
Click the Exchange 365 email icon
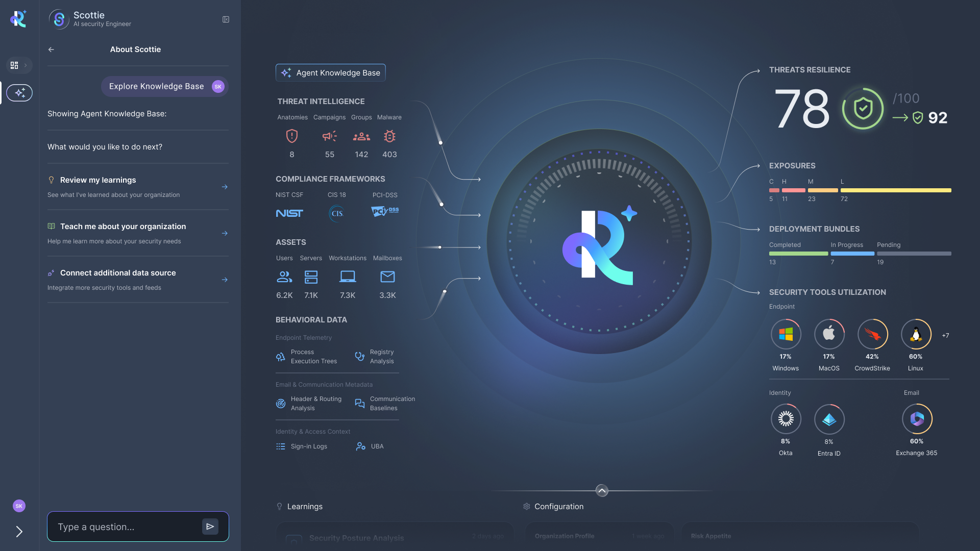tap(917, 419)
